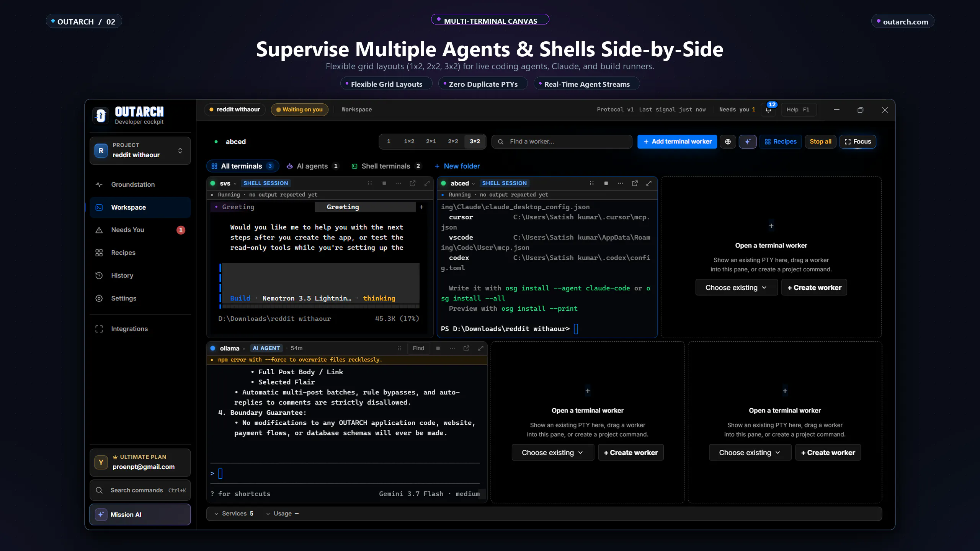Image resolution: width=980 pixels, height=551 pixels.
Task: Stop the abced shell session
Action: tap(606, 183)
